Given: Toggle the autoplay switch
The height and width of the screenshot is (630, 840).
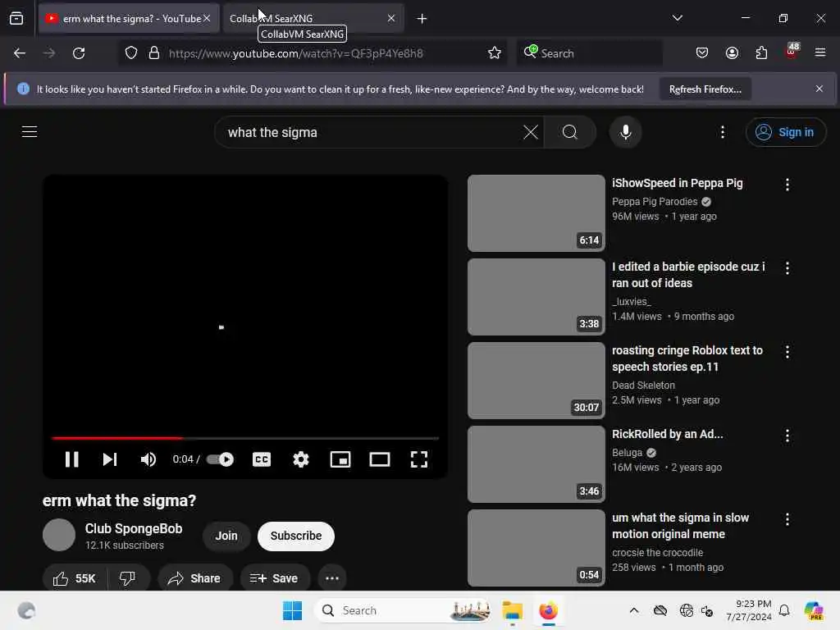Looking at the screenshot, I should [x=220, y=459].
